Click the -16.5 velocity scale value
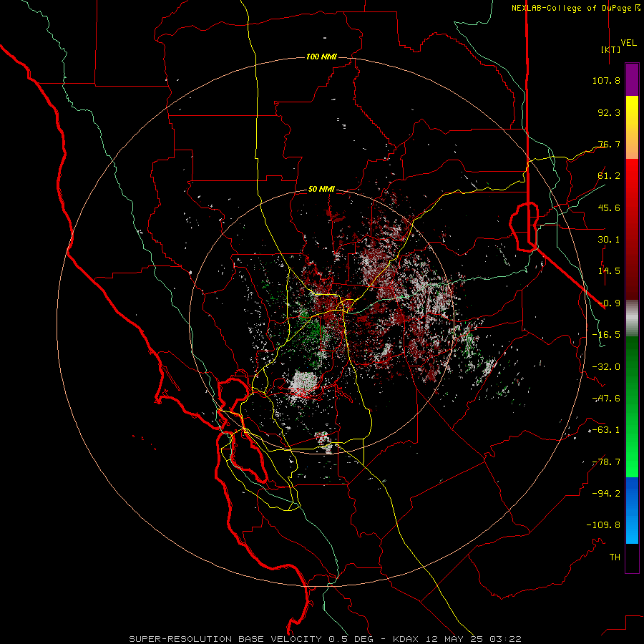The image size is (644, 644). pyautogui.click(x=606, y=335)
